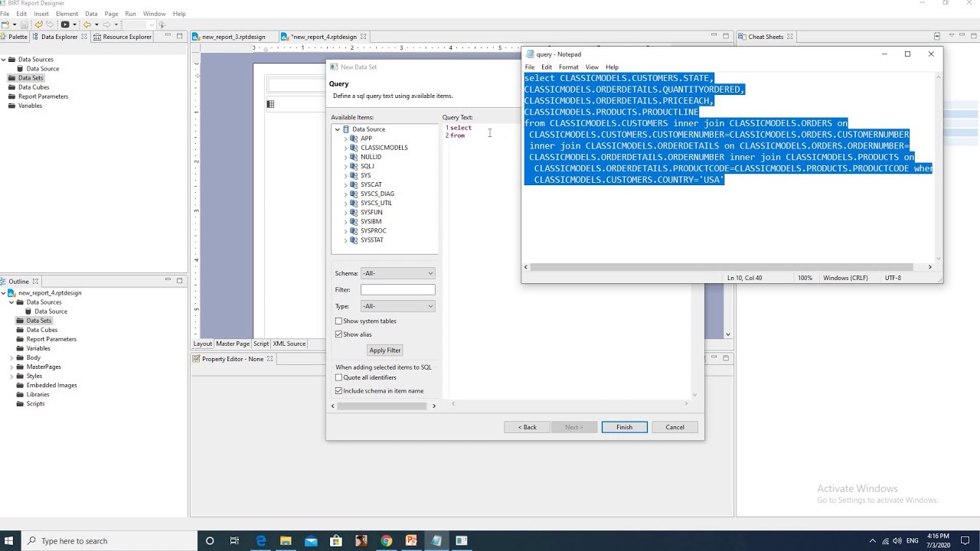The width and height of the screenshot is (980, 551).
Task: Collapse Data Sources in Outline panel
Action: click(x=11, y=302)
